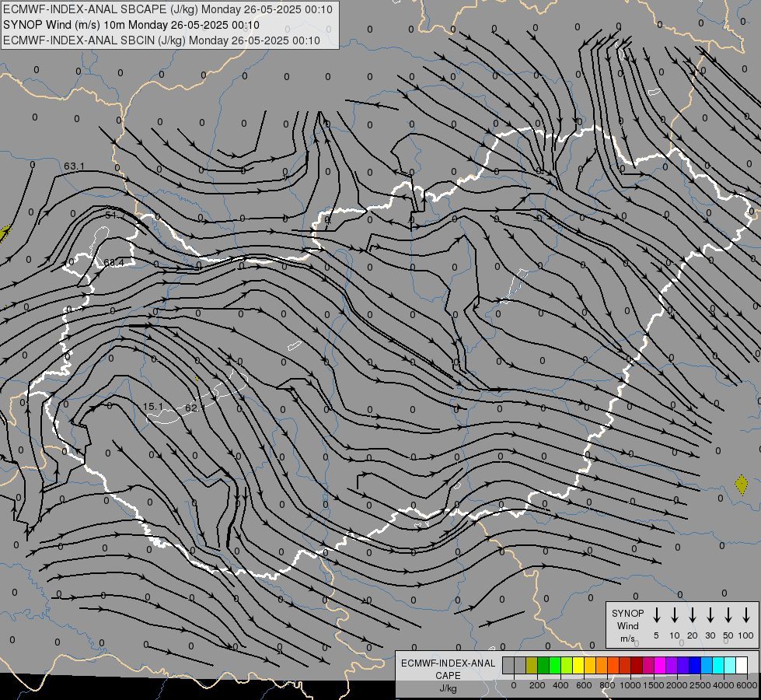The width and height of the screenshot is (761, 700).
Task: Click the yellow diamond marker east of the border
Action: pyautogui.click(x=741, y=485)
